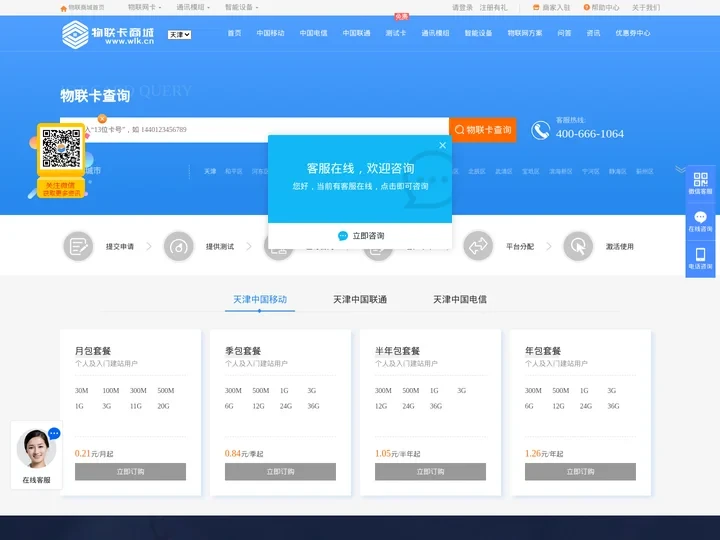The image size is (720, 540).
Task: Click the 激活使用 step icon
Action: [x=578, y=247]
